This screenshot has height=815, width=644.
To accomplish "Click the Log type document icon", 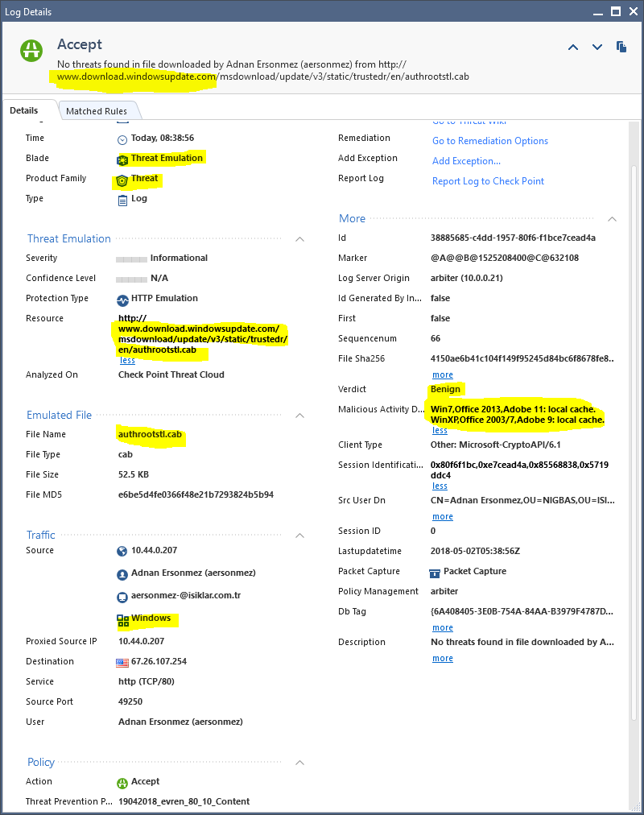I will (x=122, y=200).
